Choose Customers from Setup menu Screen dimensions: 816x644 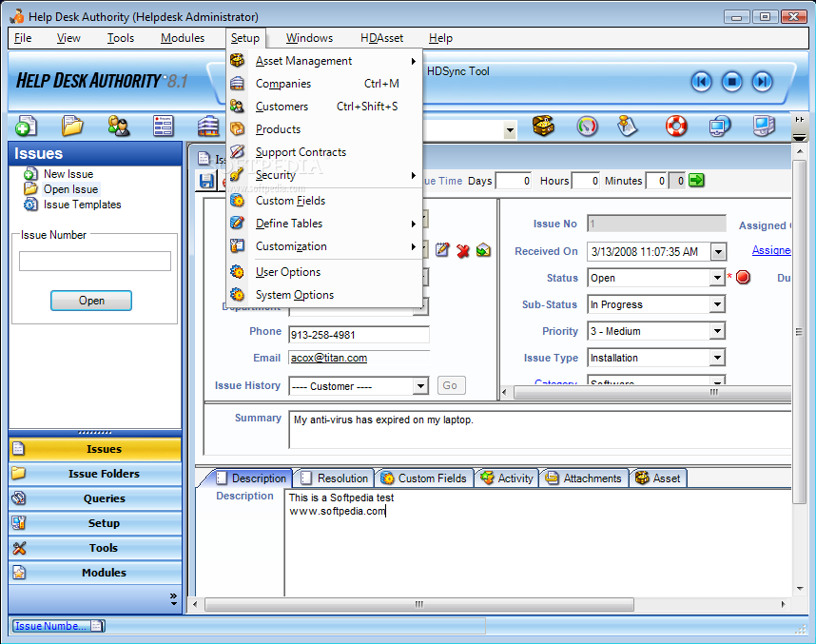(324, 107)
